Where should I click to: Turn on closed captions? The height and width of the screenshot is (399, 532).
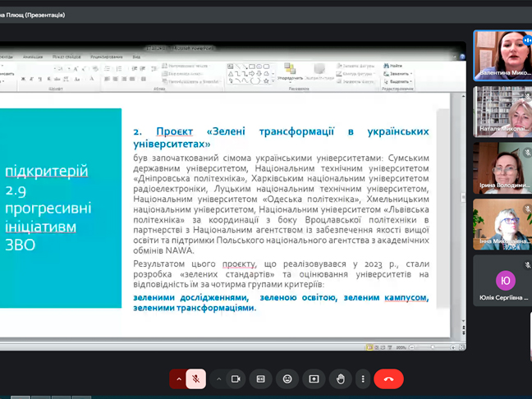tap(261, 378)
